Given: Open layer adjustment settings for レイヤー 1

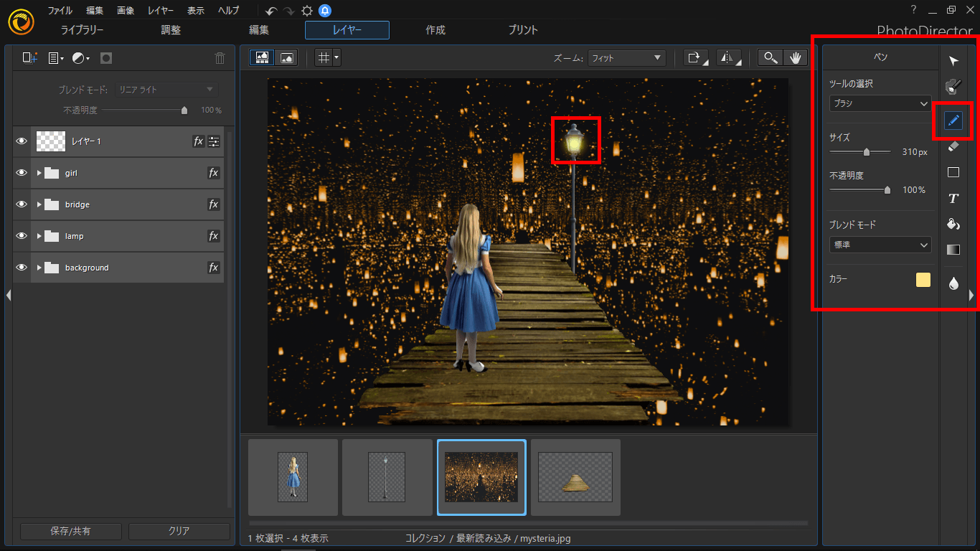Looking at the screenshot, I should coord(214,141).
